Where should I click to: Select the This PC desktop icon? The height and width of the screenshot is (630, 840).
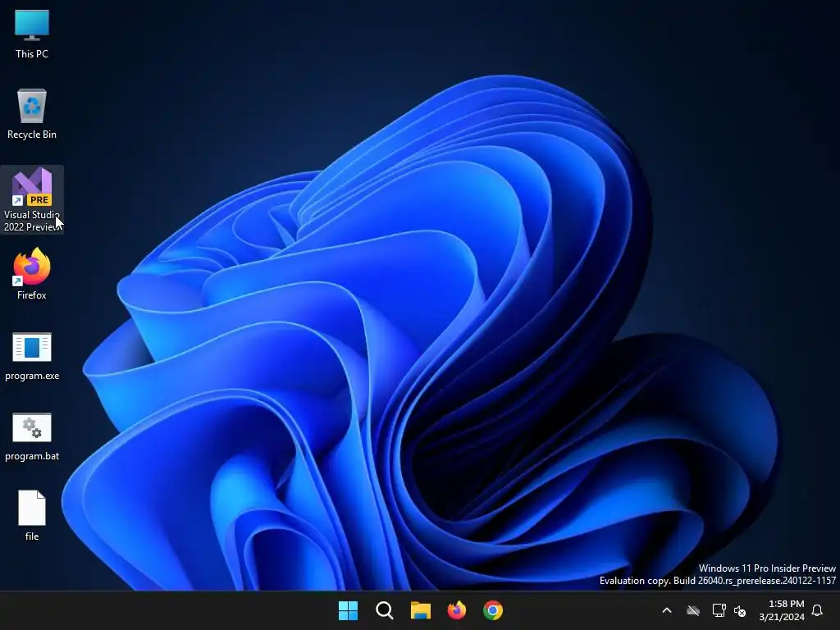[32, 34]
